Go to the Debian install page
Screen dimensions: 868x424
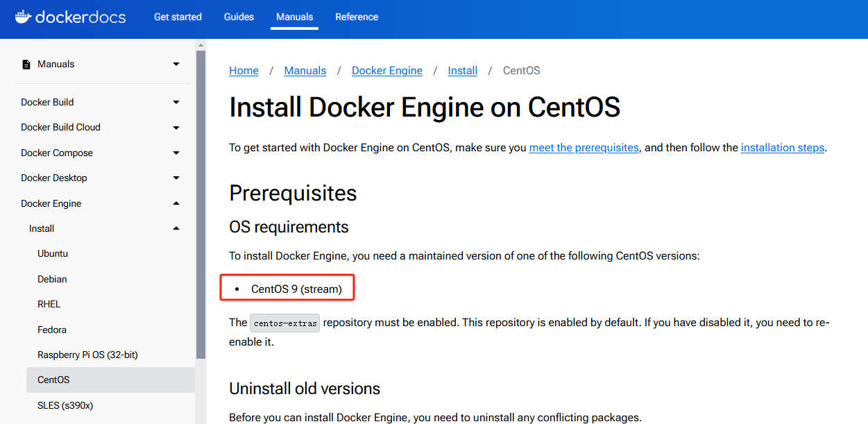pos(52,279)
